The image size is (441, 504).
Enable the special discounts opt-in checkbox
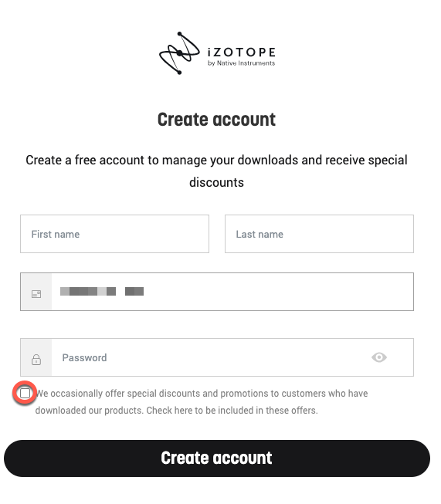pos(25,393)
